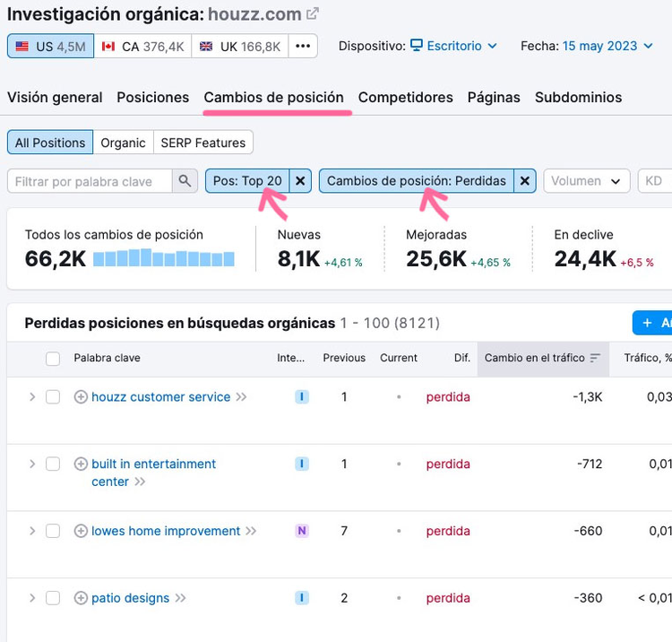
Task: Click sort icon in Cambio en el tráfico column
Action: coord(595,358)
